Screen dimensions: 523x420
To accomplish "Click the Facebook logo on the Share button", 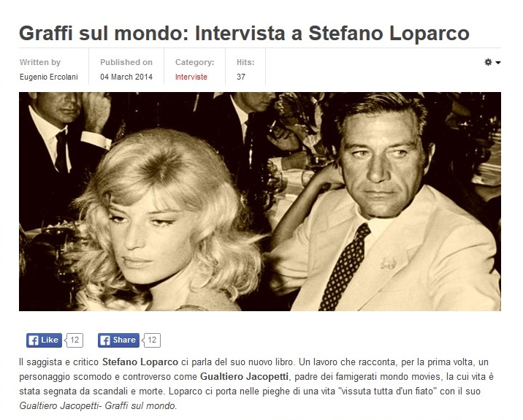I will [105, 340].
